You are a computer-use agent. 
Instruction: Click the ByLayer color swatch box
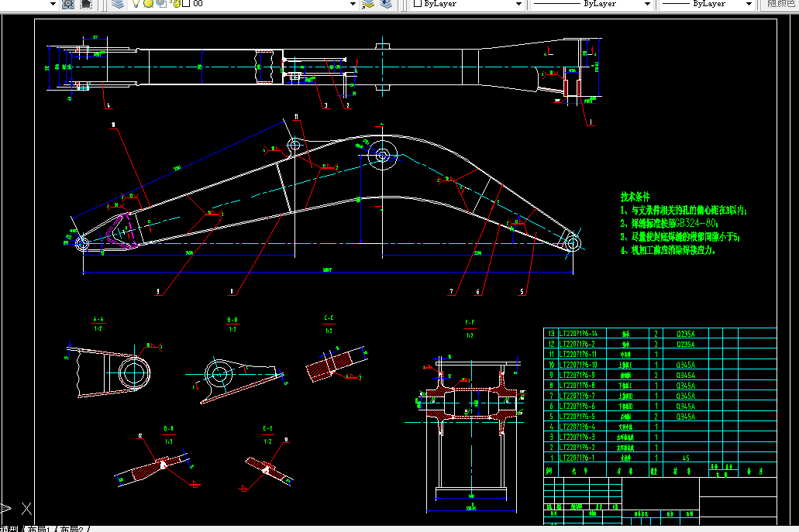[418, 4]
